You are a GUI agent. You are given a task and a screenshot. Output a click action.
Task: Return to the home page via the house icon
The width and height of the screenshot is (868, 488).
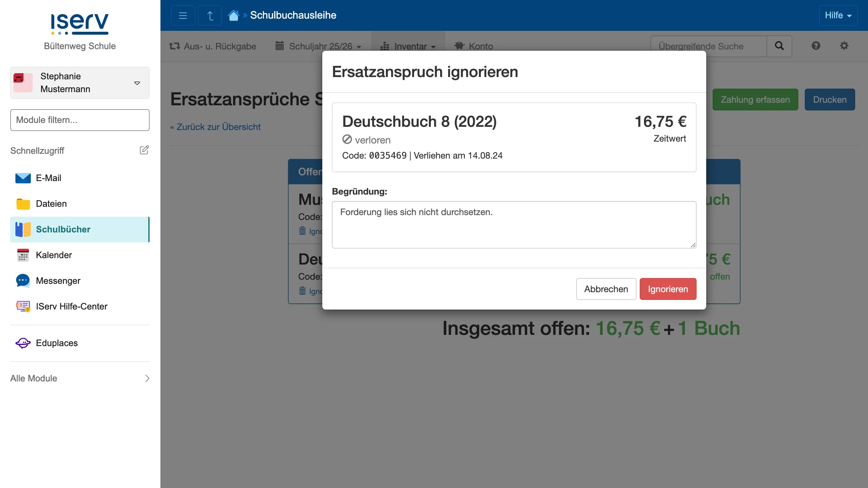tap(233, 15)
